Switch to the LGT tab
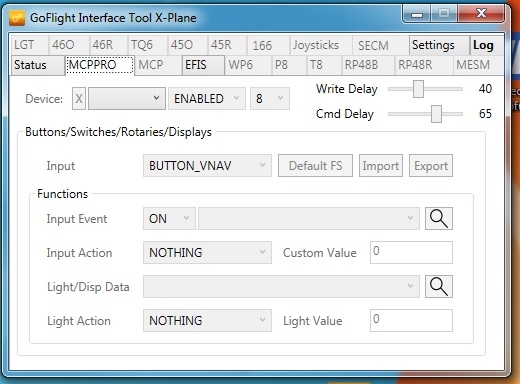The height and width of the screenshot is (384, 520). pyautogui.click(x=29, y=45)
